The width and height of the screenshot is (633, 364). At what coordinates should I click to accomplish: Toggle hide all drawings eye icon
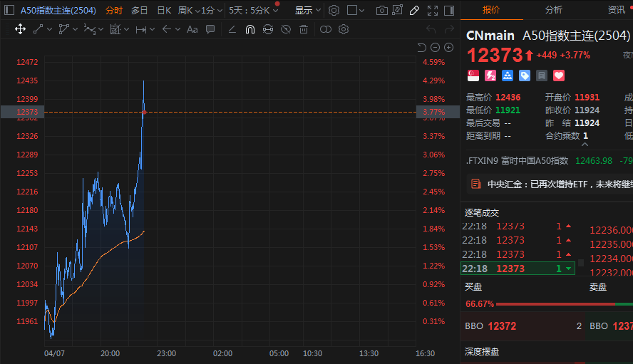pyautogui.click(x=285, y=29)
